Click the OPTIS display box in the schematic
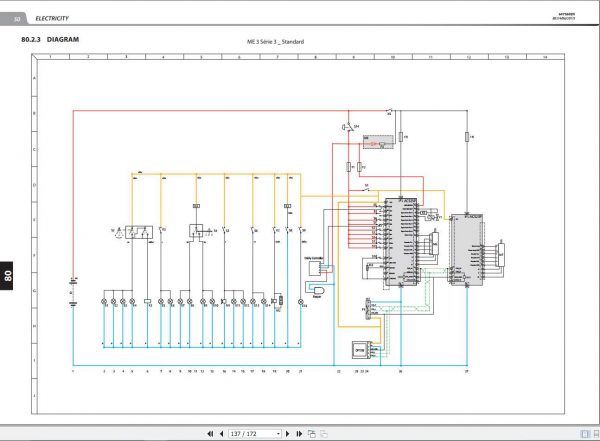The width and height of the screenshot is (600, 441). [361, 350]
